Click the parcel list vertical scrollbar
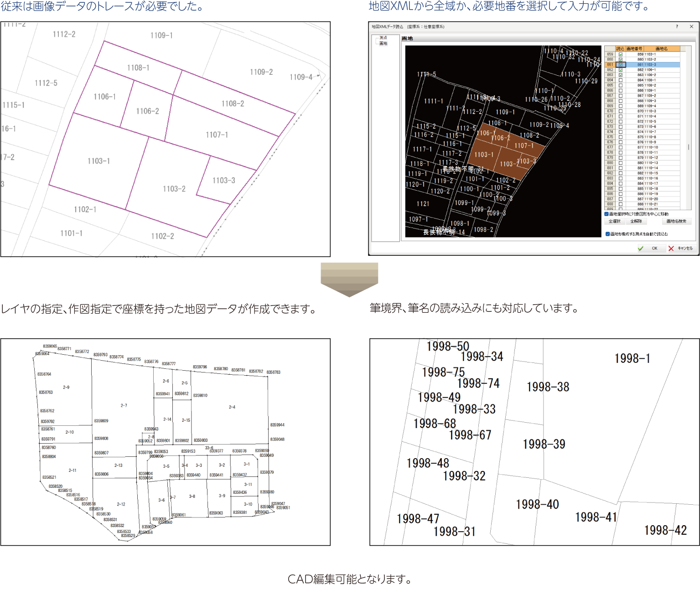This screenshot has width=700, height=600. click(x=688, y=147)
